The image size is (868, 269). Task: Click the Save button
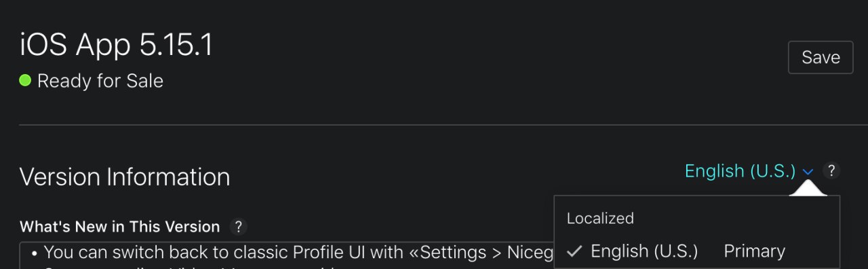click(x=821, y=58)
